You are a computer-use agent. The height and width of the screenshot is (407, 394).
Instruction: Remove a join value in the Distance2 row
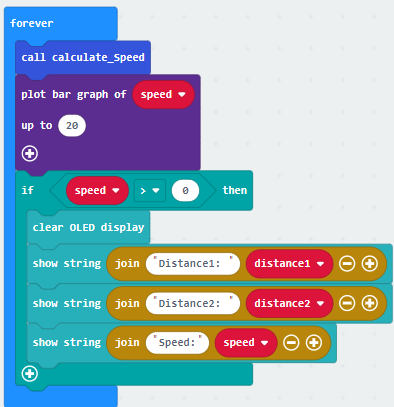click(347, 303)
